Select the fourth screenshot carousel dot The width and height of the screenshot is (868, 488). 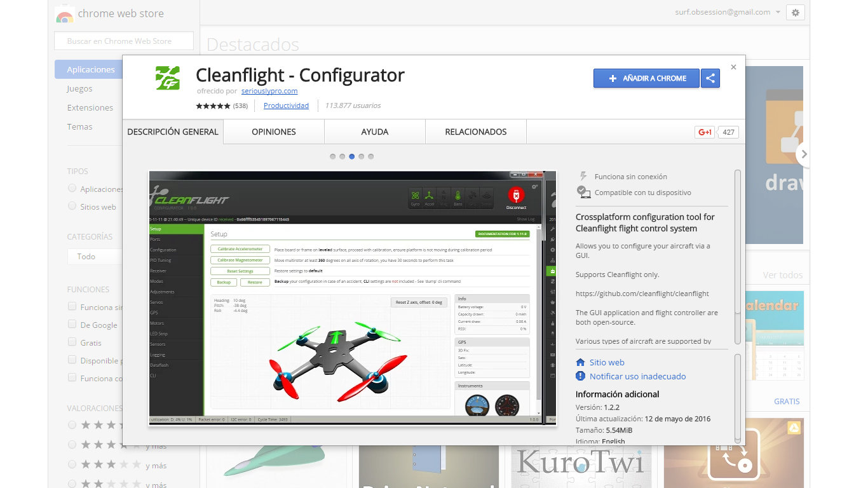click(x=361, y=156)
